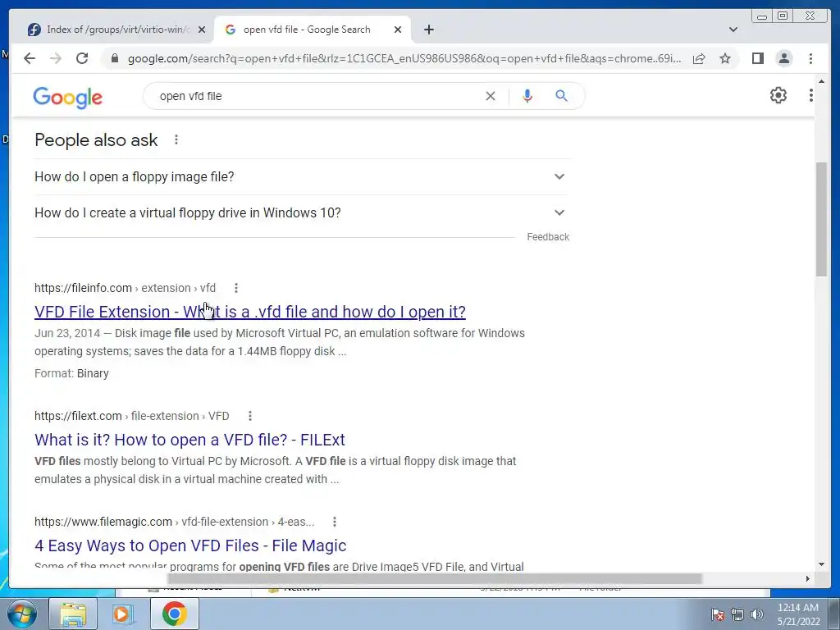This screenshot has width=840, height=630.
Task: Open the Action Center flag icon
Action: [718, 614]
